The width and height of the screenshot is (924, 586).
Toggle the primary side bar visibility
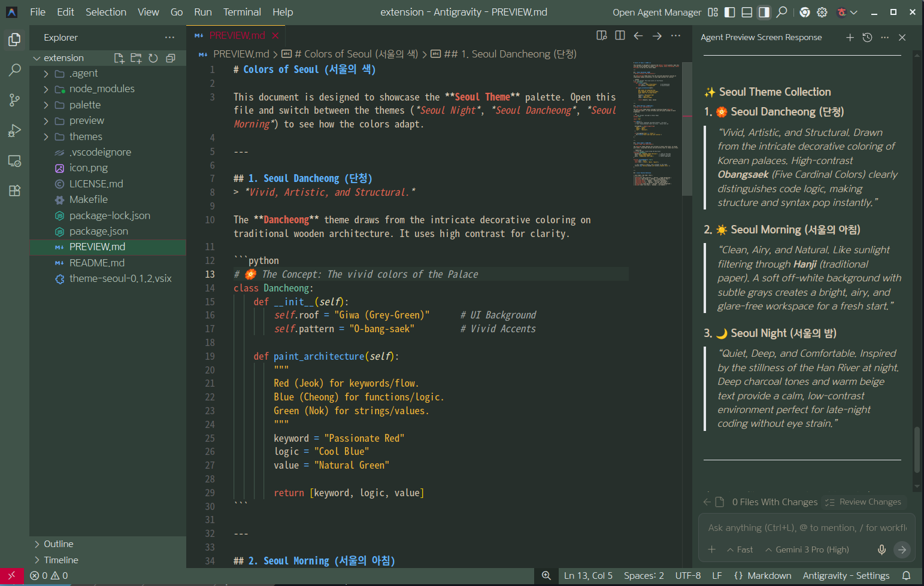click(729, 12)
